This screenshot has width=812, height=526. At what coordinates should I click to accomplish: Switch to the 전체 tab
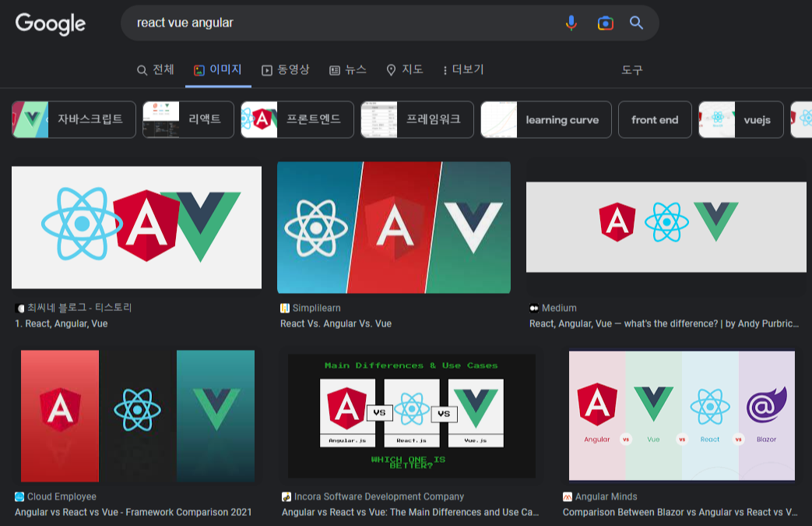pyautogui.click(x=156, y=69)
